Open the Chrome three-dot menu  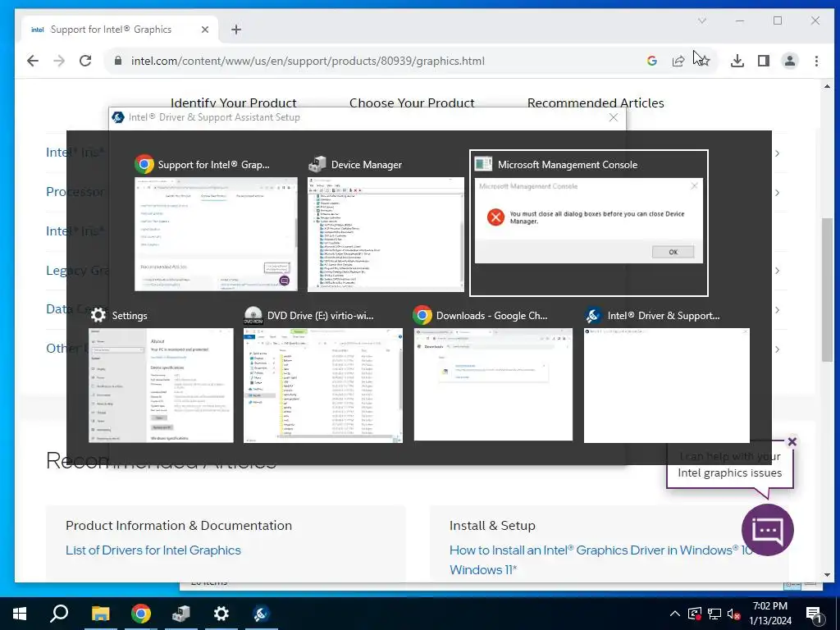816,61
